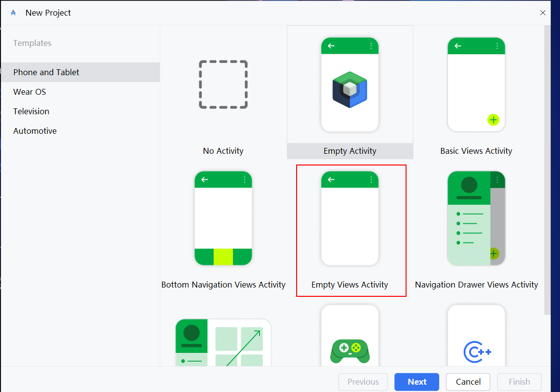Switch to Automotive templates
Viewport: 560px width, 392px height.
[x=80, y=131]
